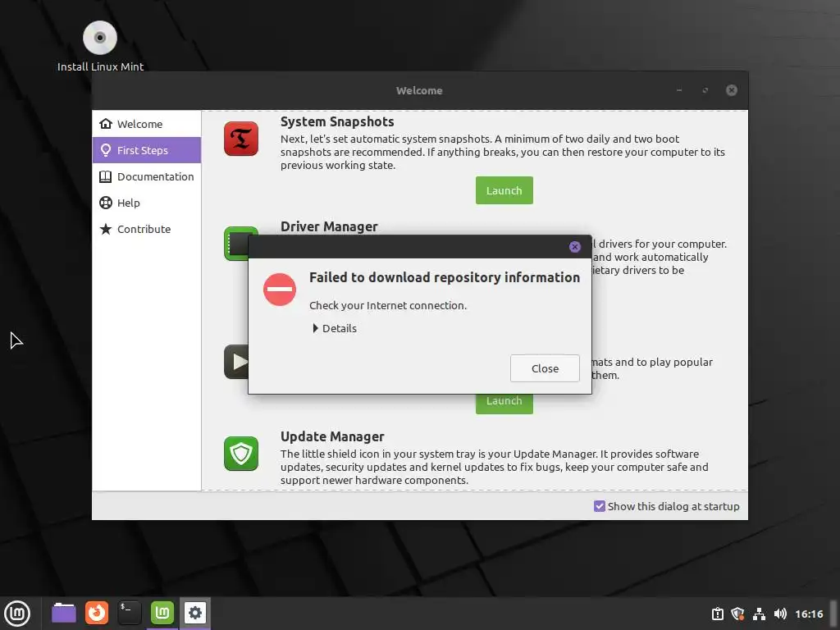This screenshot has width=840, height=630.
Task: Click the Update Manager heading
Action: 332,436
